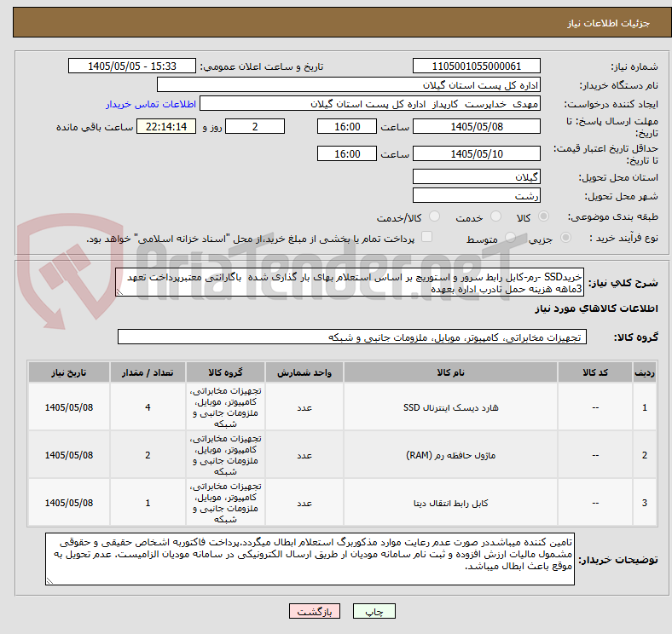Select the جزیی purchase type radio
This screenshot has height=634, width=672.
point(565,237)
